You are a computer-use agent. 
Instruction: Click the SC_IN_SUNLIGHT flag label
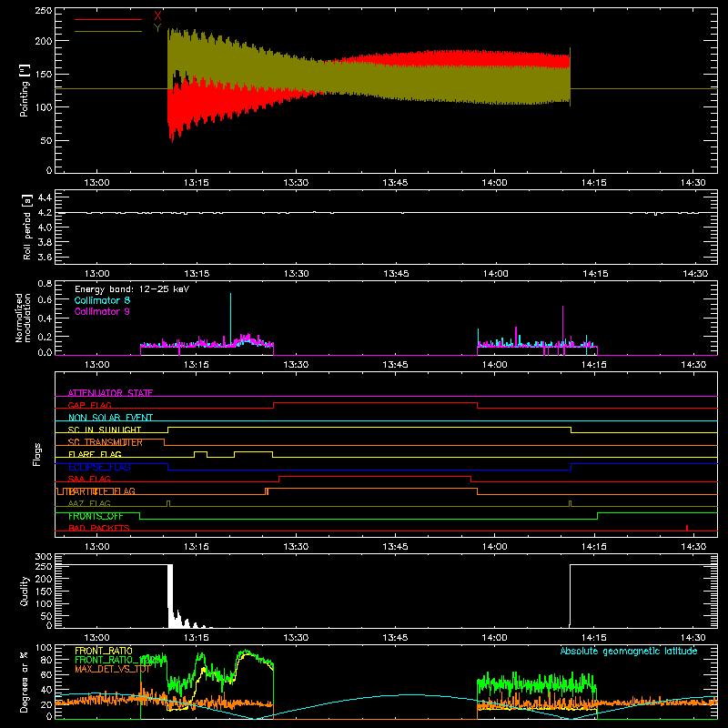tap(105, 430)
